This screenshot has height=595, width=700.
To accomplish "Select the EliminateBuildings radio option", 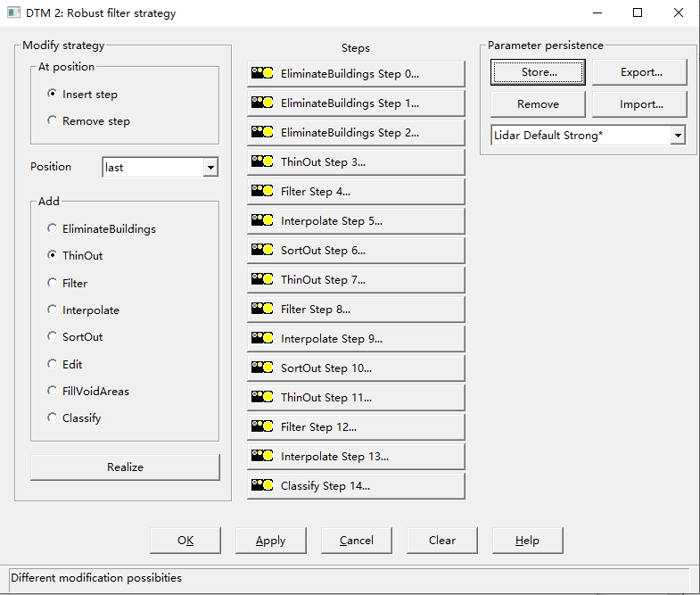I will pos(53,229).
